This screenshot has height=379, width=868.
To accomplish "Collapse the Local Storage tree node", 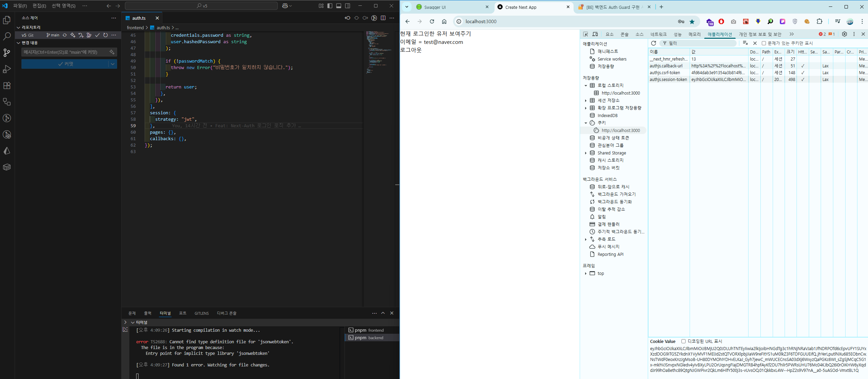I will [x=586, y=85].
